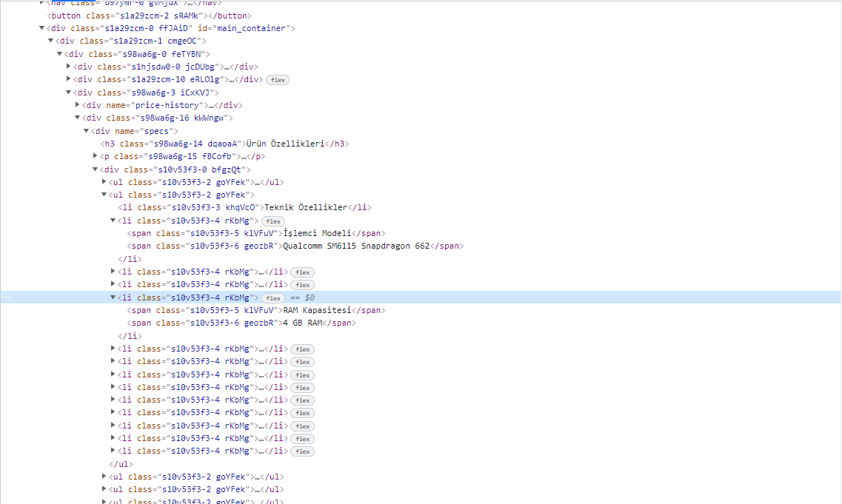
Task: Select the li Teknik Özellikler row
Action: (x=244, y=208)
